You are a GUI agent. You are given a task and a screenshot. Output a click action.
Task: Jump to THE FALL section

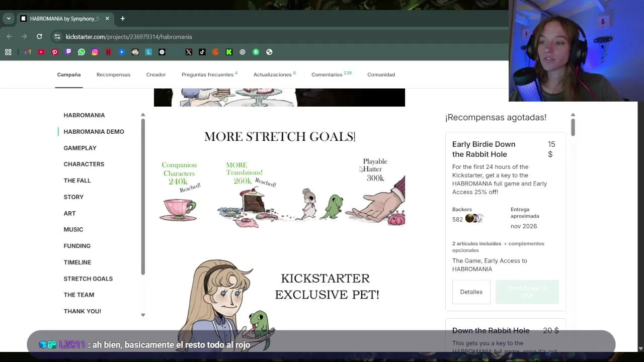77,180
